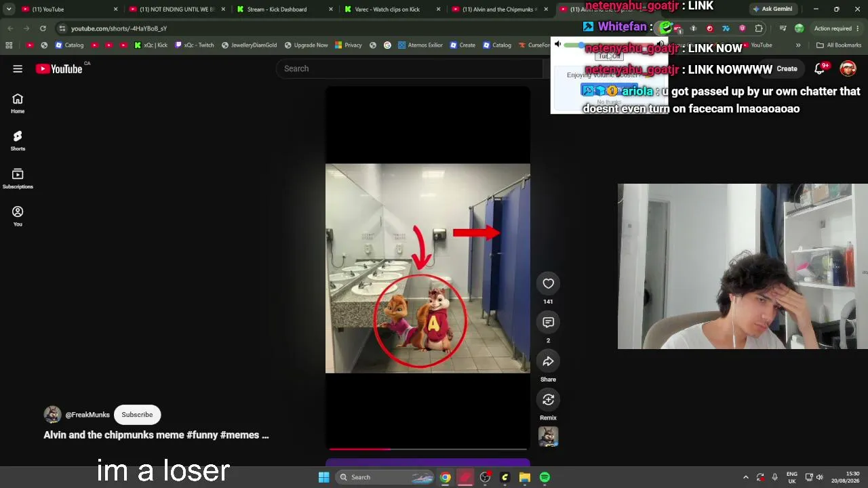Screen dimensions: 868x488
Task: Open the Privacy bookmark
Action: [x=349, y=45]
